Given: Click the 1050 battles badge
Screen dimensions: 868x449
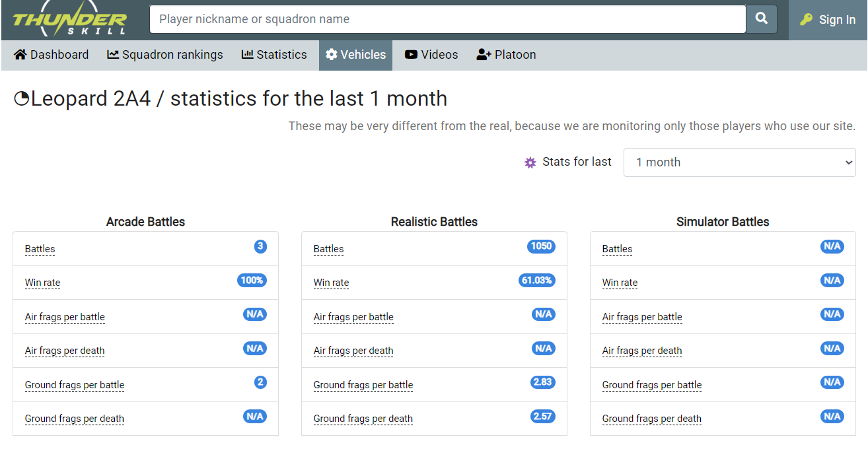Looking at the screenshot, I should [x=541, y=246].
